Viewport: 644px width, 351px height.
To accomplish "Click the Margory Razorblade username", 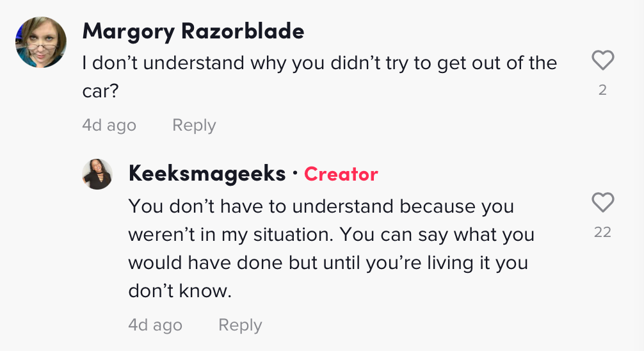I will [193, 31].
